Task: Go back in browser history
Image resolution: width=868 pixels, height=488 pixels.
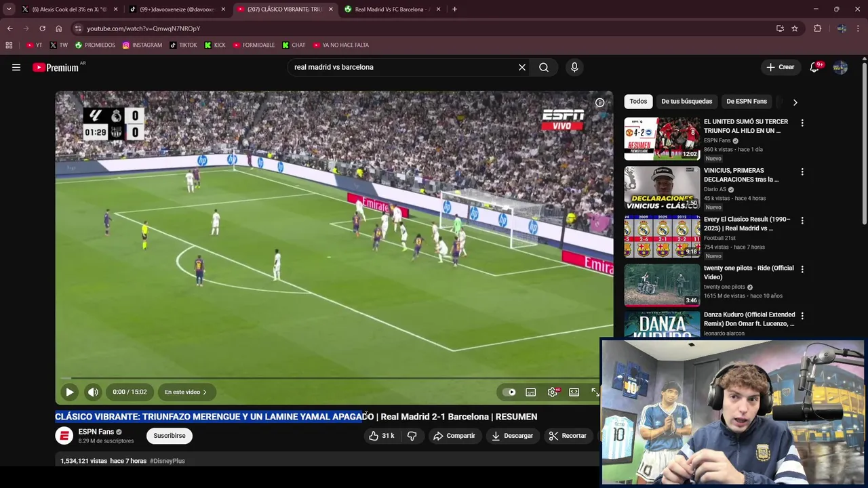Action: 10,28
